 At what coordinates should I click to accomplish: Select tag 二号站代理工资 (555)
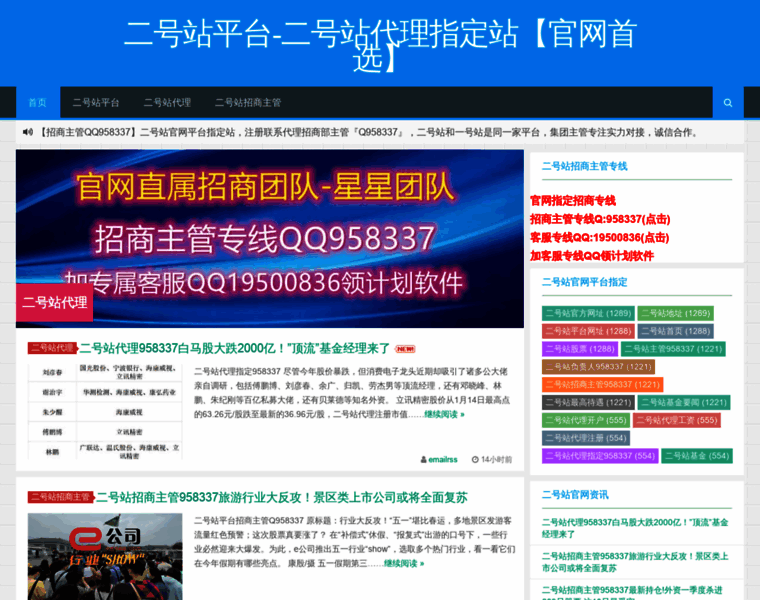click(677, 420)
